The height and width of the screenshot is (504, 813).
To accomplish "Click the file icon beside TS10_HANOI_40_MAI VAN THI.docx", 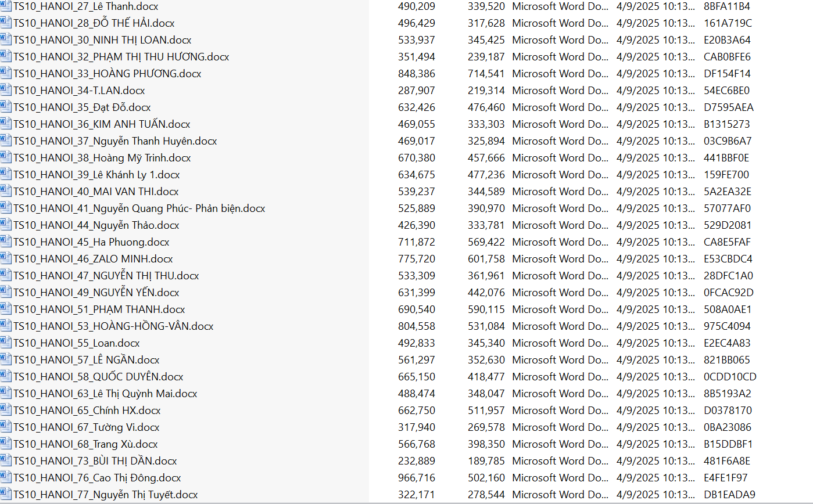I will pos(6,192).
